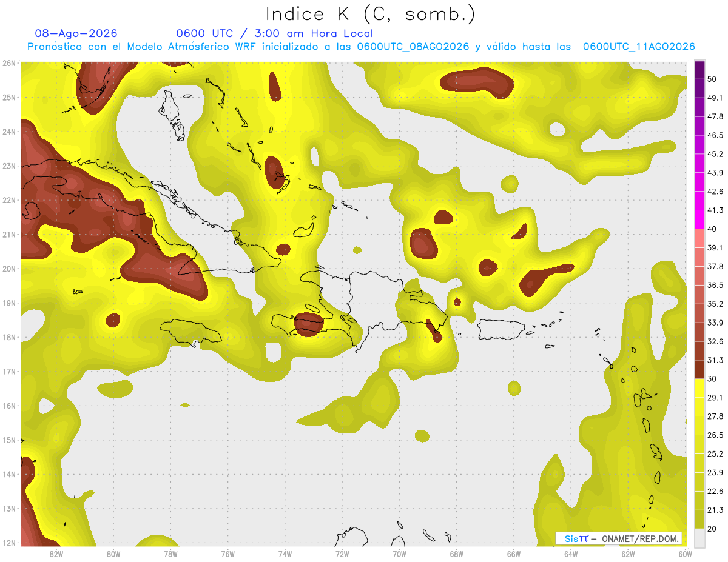Click the latitude label "12N"
The image size is (728, 562).
coord(10,543)
